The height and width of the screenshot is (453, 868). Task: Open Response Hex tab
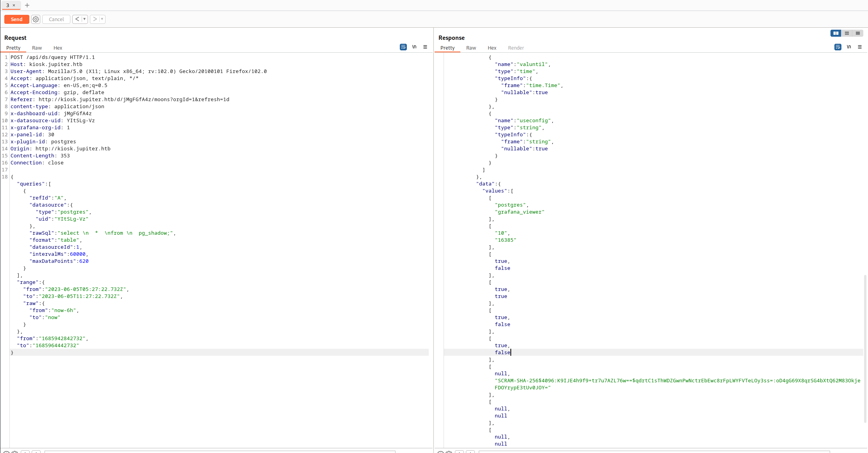tap(492, 48)
